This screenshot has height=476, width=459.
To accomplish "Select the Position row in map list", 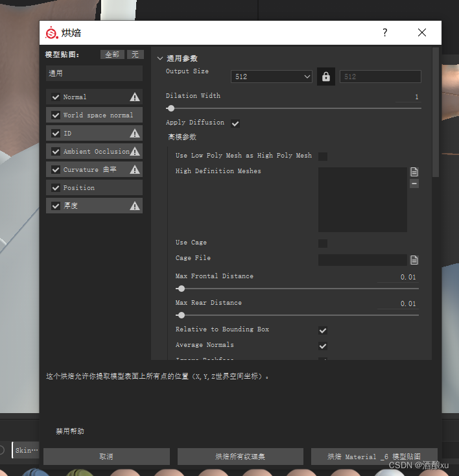I will pyautogui.click(x=94, y=188).
